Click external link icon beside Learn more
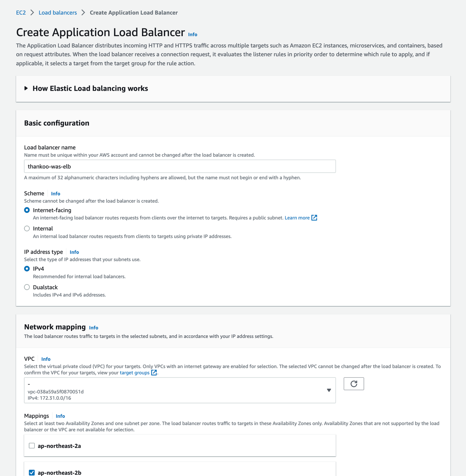The width and height of the screenshot is (466, 476). click(x=314, y=218)
